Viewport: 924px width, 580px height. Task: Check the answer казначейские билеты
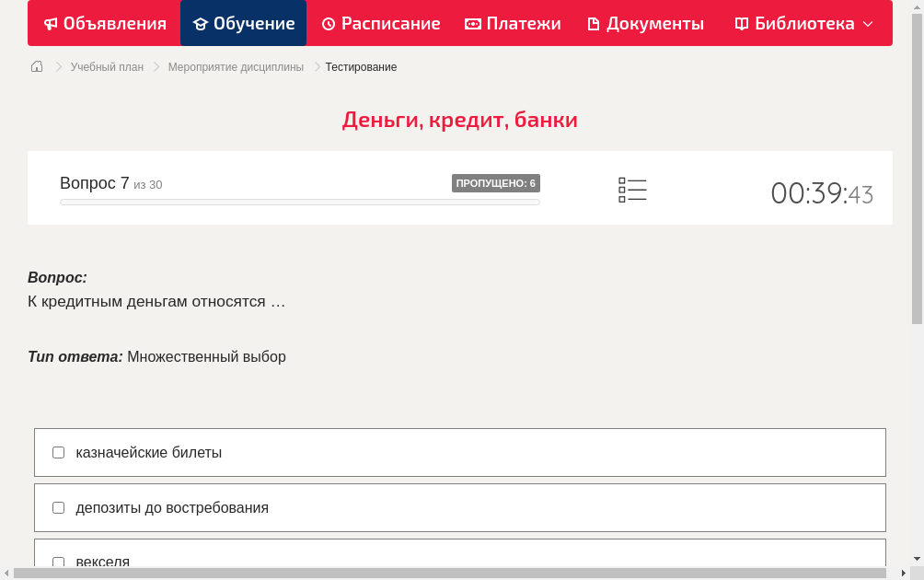point(58,452)
